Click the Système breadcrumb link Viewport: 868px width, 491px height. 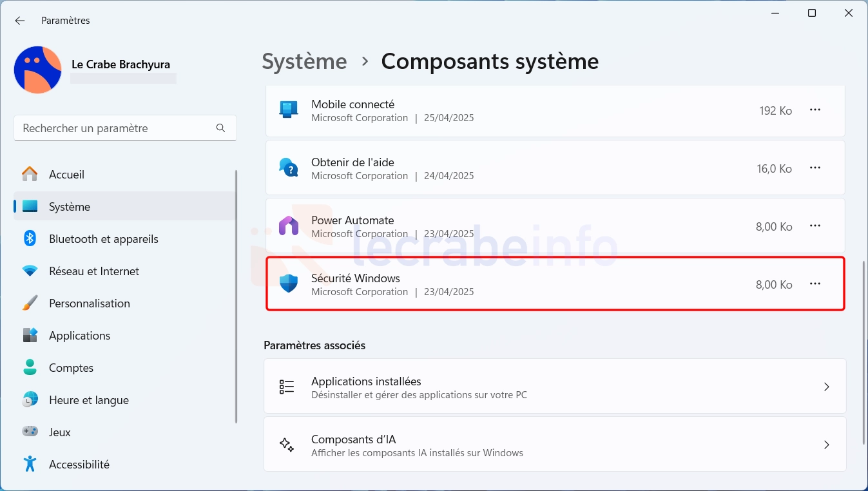(x=304, y=62)
